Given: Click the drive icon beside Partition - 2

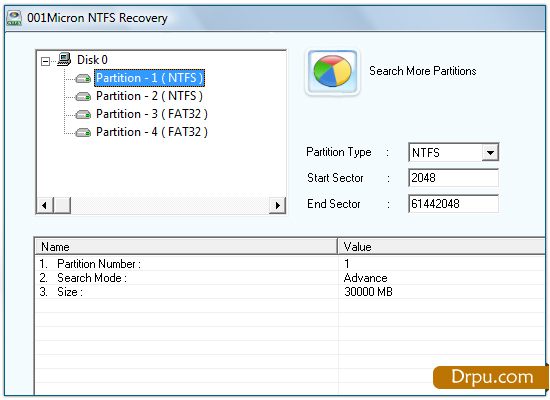Looking at the screenshot, I should pos(83,96).
